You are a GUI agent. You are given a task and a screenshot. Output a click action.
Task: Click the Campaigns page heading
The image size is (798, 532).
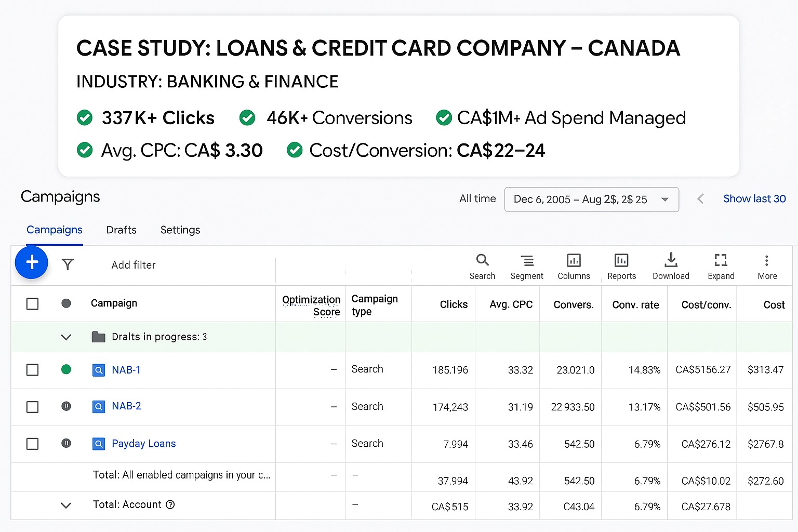pyautogui.click(x=60, y=196)
